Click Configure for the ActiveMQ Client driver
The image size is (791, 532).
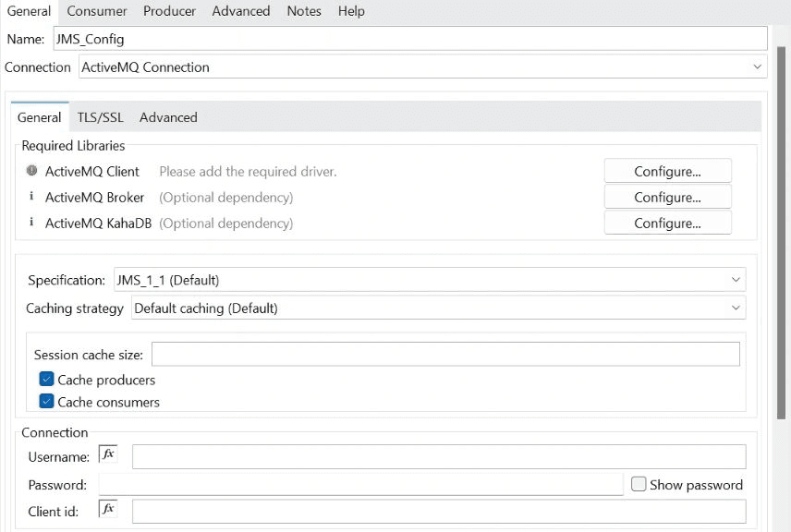[667, 170]
